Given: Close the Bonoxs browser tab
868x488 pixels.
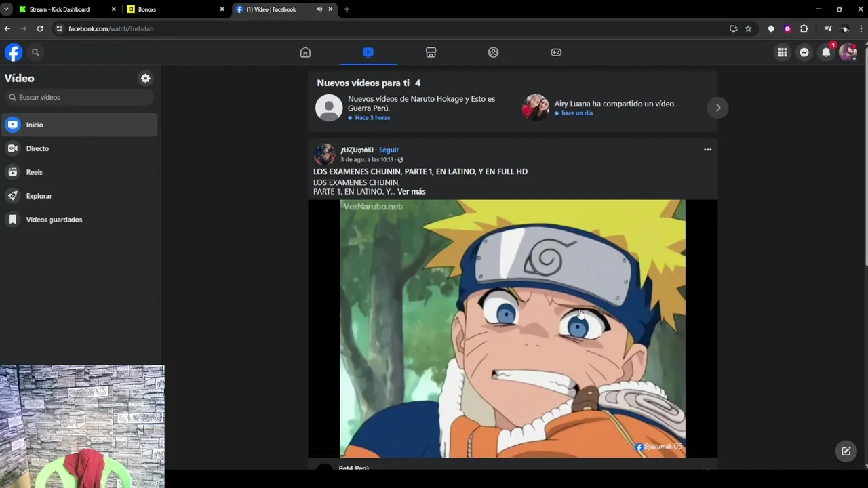Looking at the screenshot, I should [x=222, y=9].
